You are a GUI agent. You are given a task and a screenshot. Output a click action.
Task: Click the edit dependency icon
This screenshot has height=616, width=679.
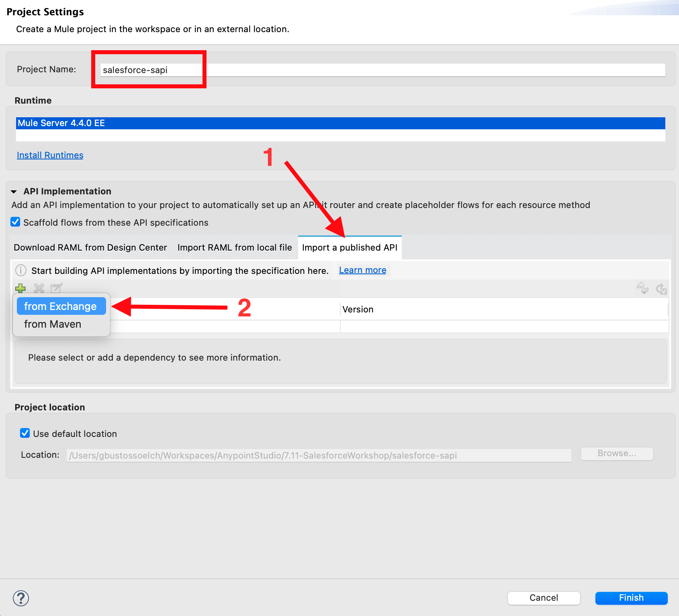click(x=56, y=288)
